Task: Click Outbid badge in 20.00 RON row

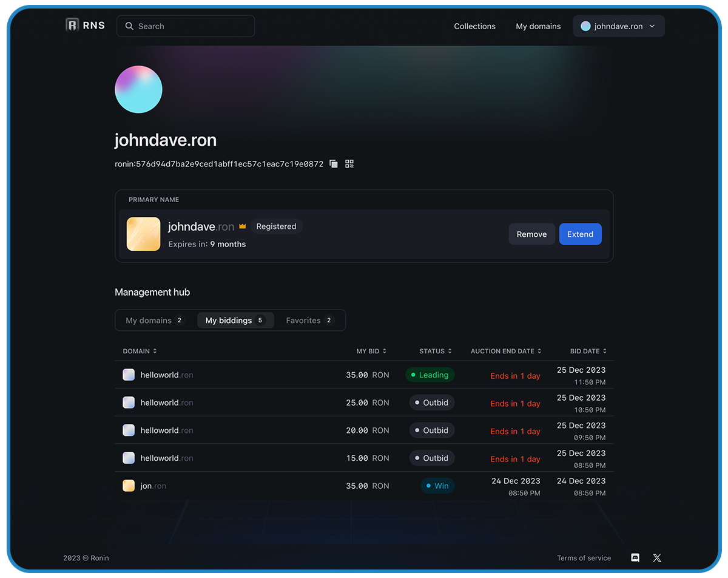Action: (432, 430)
